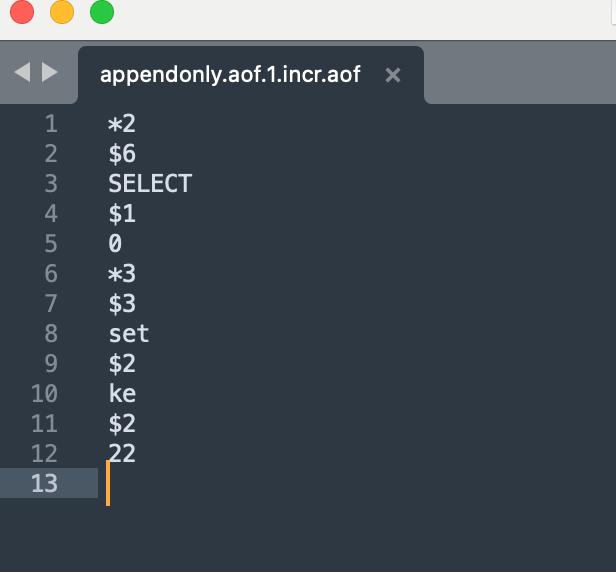This screenshot has height=572, width=616.
Task: Click the green fullscreen window button
Action: 102,12
